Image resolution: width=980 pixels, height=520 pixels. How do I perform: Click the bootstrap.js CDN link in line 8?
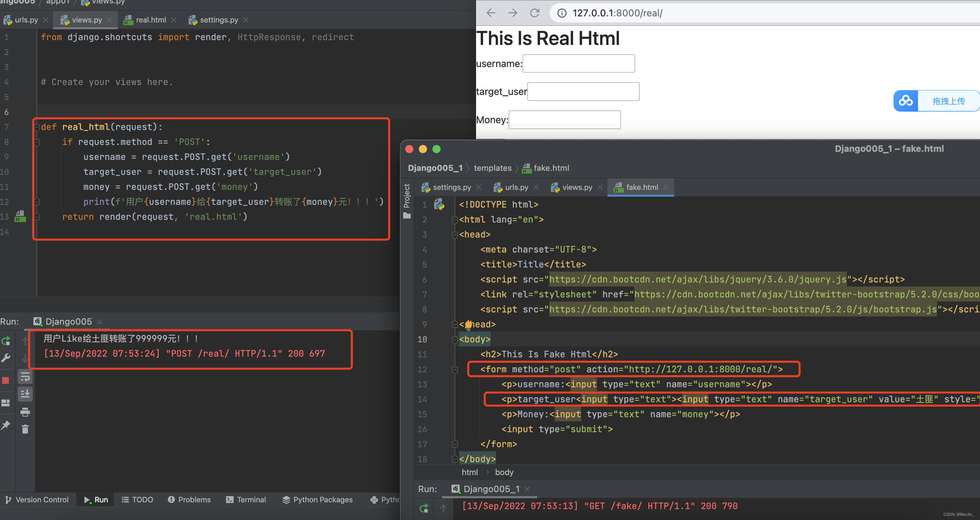coord(743,309)
